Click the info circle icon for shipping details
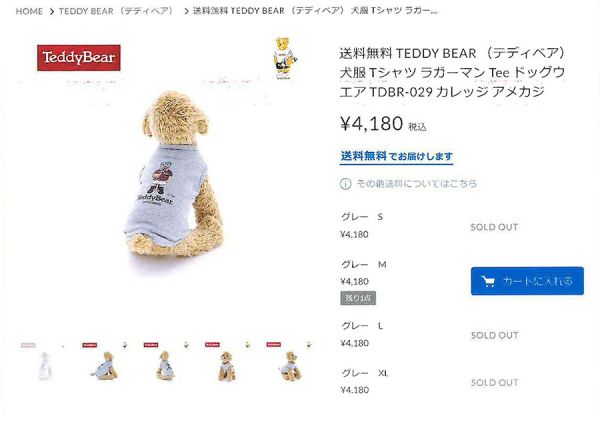Image resolution: width=600 pixels, height=430 pixels. (345, 184)
